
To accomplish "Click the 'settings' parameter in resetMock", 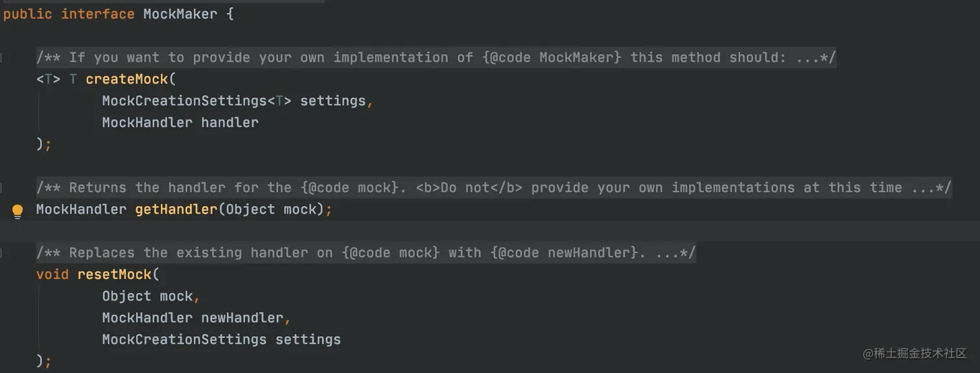I will tap(308, 339).
